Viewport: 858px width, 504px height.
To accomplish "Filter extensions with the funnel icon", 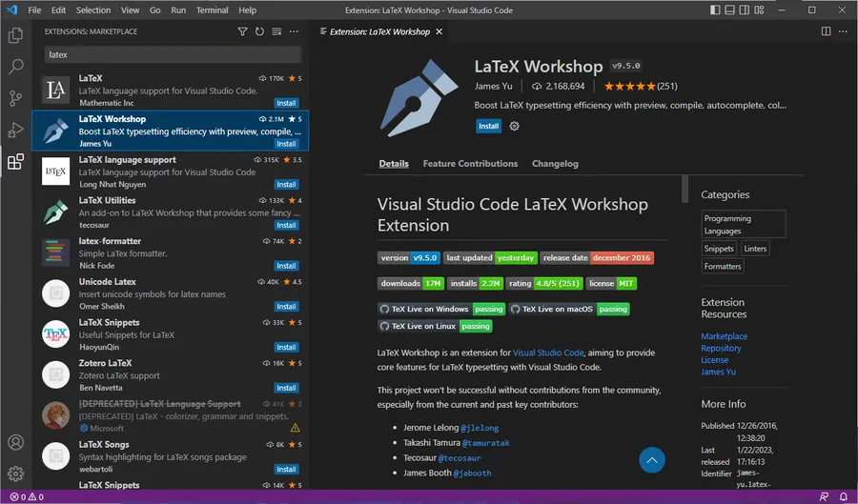I will pos(242,31).
